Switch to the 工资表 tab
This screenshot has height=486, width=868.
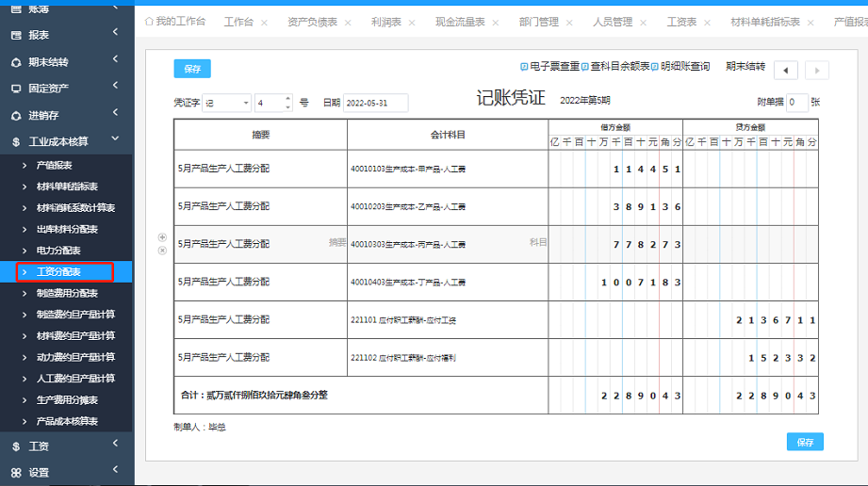click(681, 23)
